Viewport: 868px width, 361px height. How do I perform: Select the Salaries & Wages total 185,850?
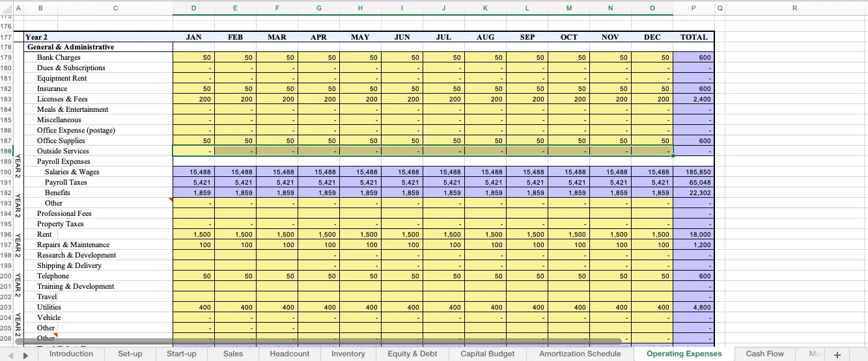pyautogui.click(x=693, y=172)
